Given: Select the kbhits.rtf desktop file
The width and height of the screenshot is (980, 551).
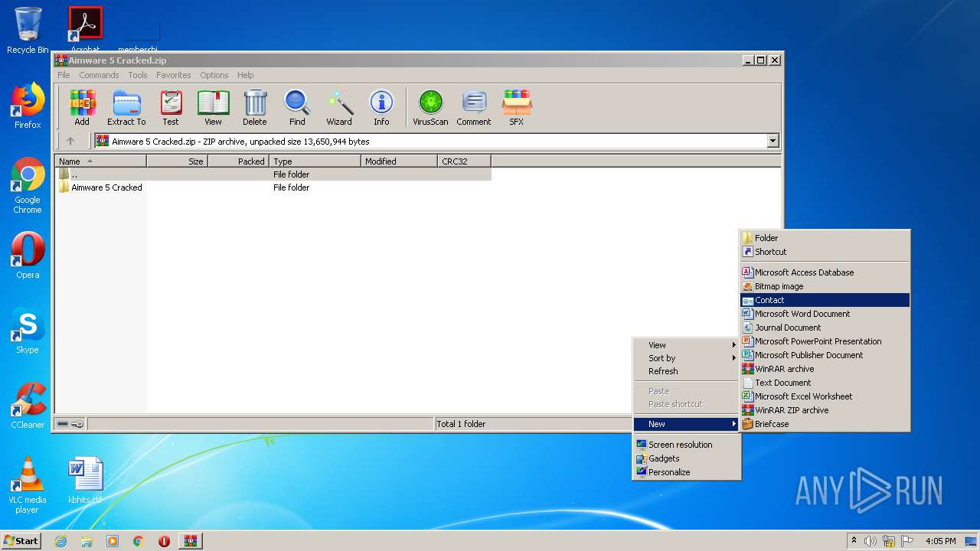Looking at the screenshot, I should pyautogui.click(x=85, y=481).
